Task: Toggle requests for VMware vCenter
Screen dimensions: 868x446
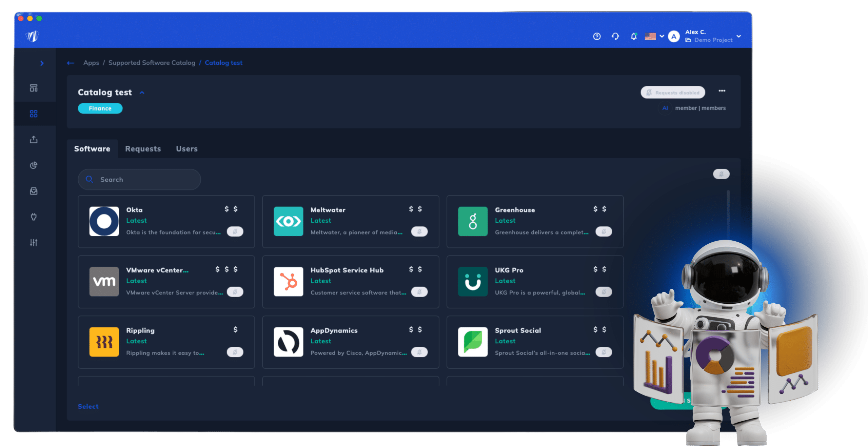Action: 235,292
